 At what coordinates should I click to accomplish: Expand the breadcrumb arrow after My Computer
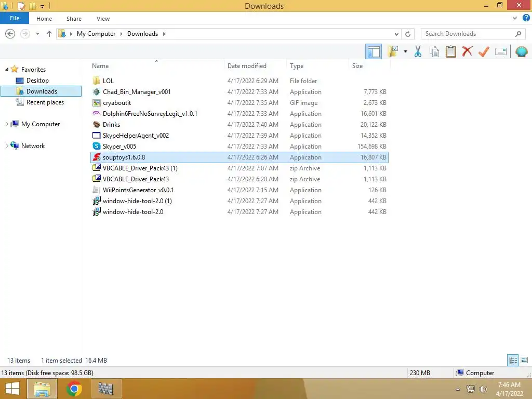click(x=121, y=34)
